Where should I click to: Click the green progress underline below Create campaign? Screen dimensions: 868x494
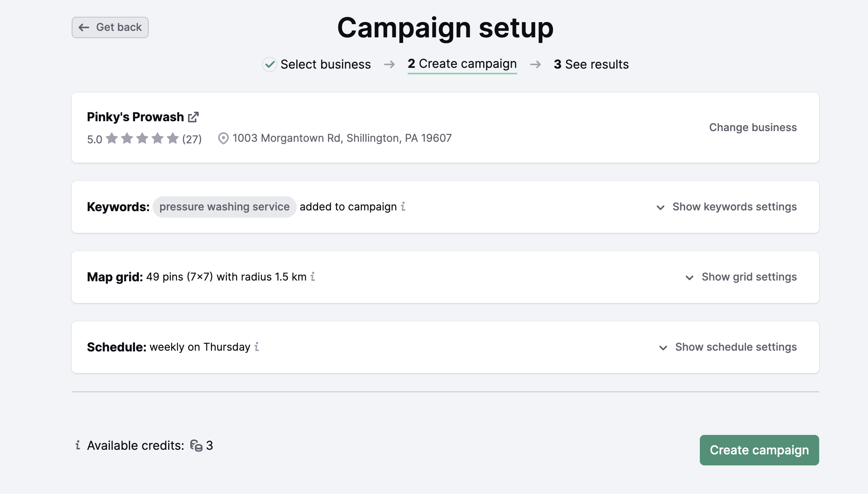[462, 74]
